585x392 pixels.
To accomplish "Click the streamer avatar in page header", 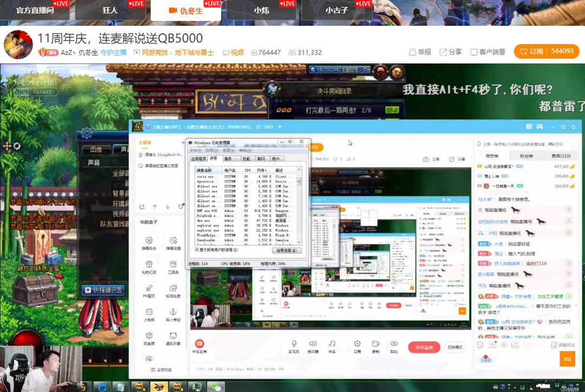I will click(x=18, y=44).
